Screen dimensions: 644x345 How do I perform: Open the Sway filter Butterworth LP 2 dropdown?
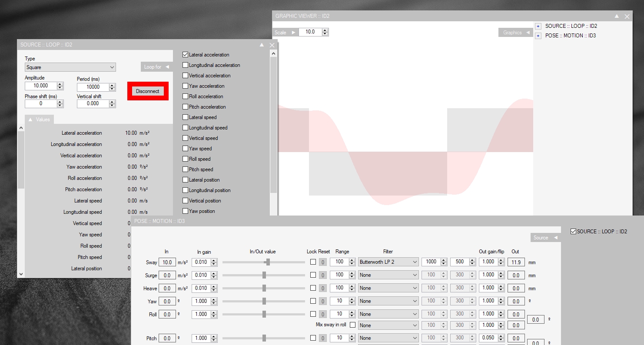(388, 262)
